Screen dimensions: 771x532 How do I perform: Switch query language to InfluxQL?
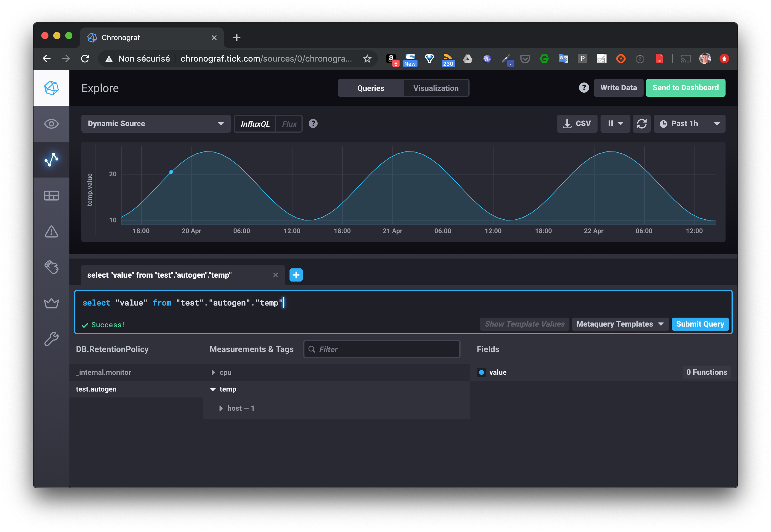pyautogui.click(x=255, y=124)
